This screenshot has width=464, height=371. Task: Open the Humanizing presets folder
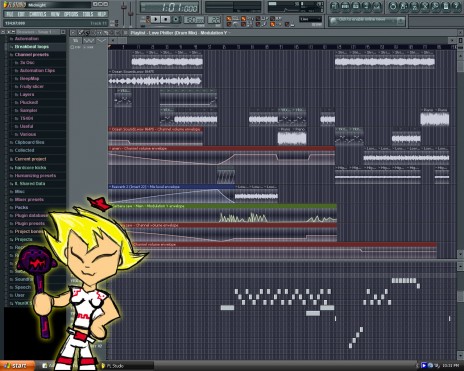click(35, 176)
